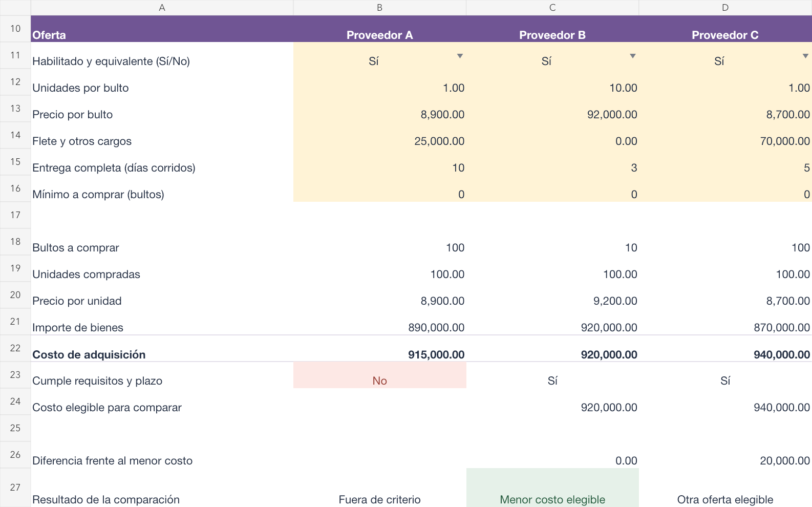This screenshot has width=812, height=507.
Task: Open the Proveedor C Habilitado dropdown arrow
Action: click(805, 56)
